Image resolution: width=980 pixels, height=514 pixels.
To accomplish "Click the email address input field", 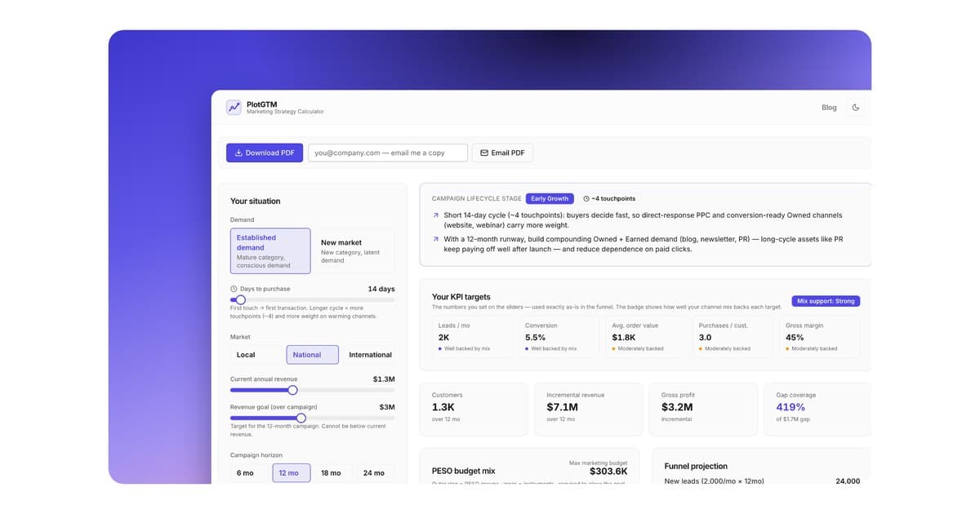I will 388,153.
